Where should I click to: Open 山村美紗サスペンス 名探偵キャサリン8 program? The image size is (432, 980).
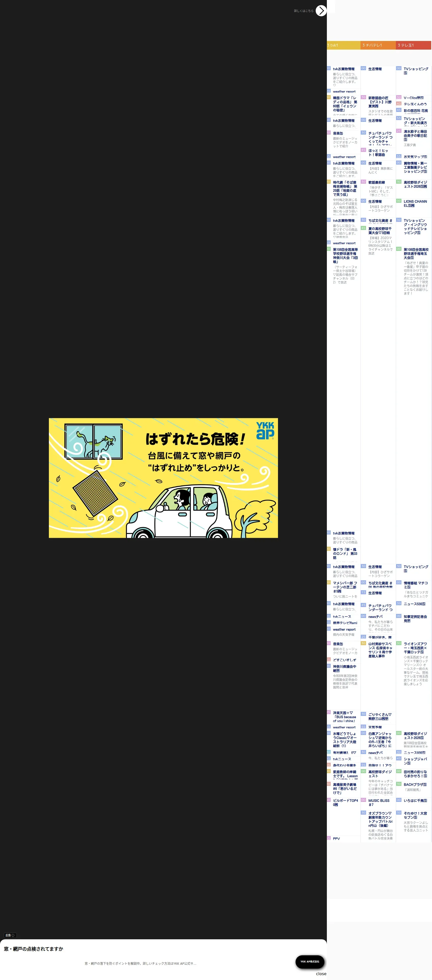point(380,650)
